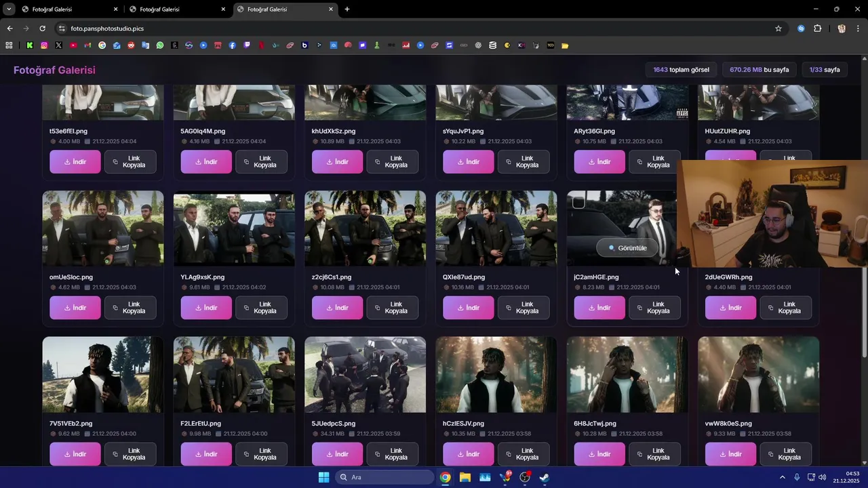
Task: Copy link of 5AG0Iq4M.png
Action: click(261, 162)
